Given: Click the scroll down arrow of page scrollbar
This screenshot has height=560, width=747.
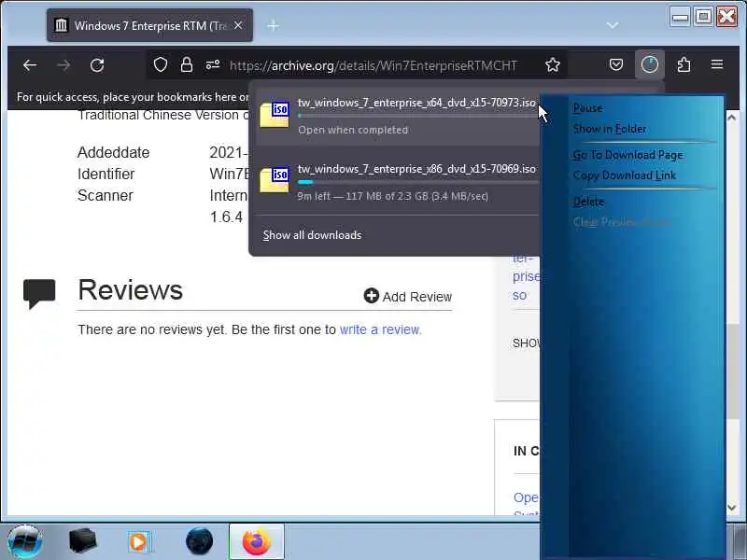Looking at the screenshot, I should [x=732, y=508].
